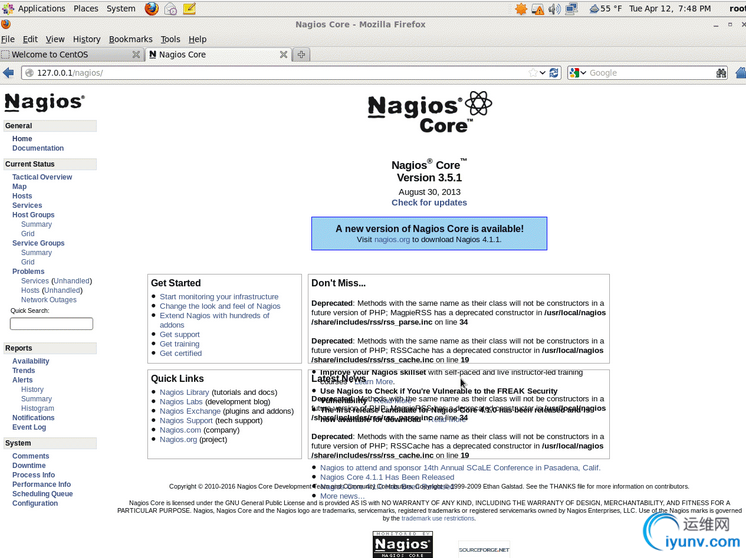Open the Availability report link
The width and height of the screenshot is (746, 558).
[31, 361]
